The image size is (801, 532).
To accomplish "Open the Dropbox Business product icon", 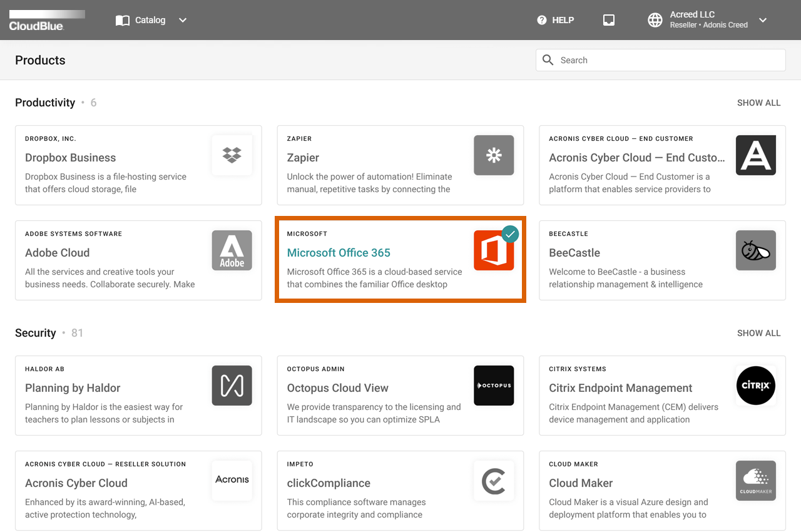I will click(x=232, y=155).
